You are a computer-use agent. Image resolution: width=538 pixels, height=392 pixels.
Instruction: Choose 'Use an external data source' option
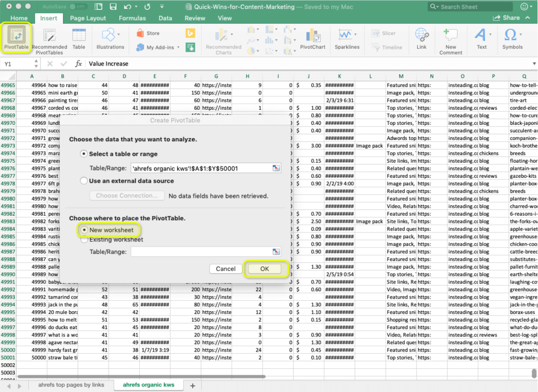pos(84,181)
